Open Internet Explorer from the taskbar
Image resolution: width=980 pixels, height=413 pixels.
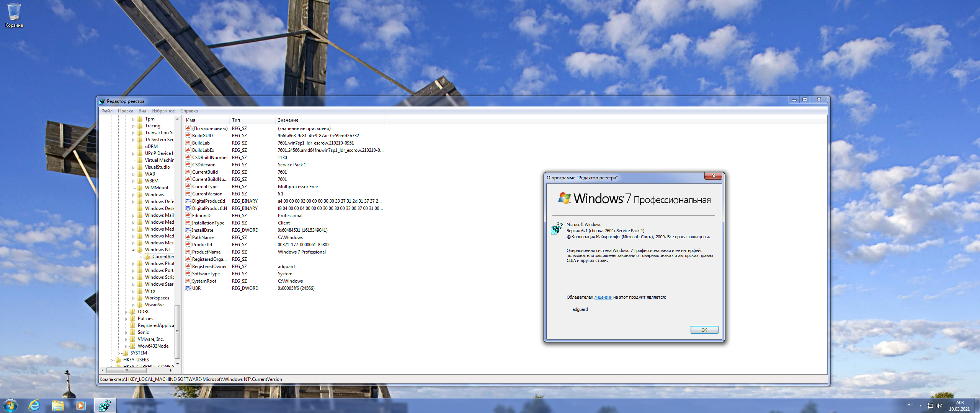[34, 405]
